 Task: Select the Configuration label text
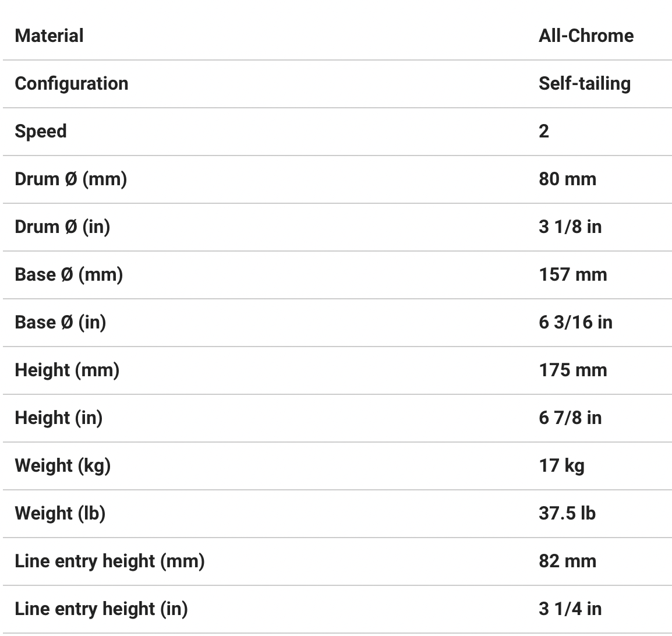pos(71,83)
